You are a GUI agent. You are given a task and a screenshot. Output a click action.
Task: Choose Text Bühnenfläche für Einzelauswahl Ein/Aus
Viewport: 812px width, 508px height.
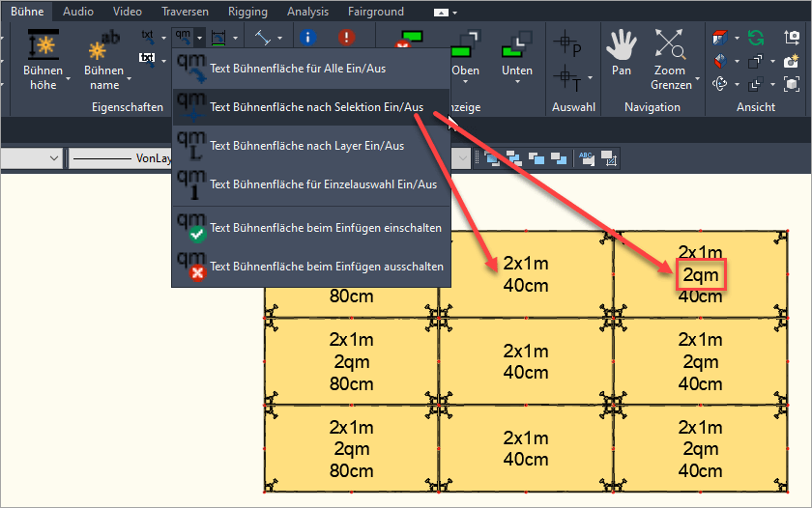click(311, 184)
